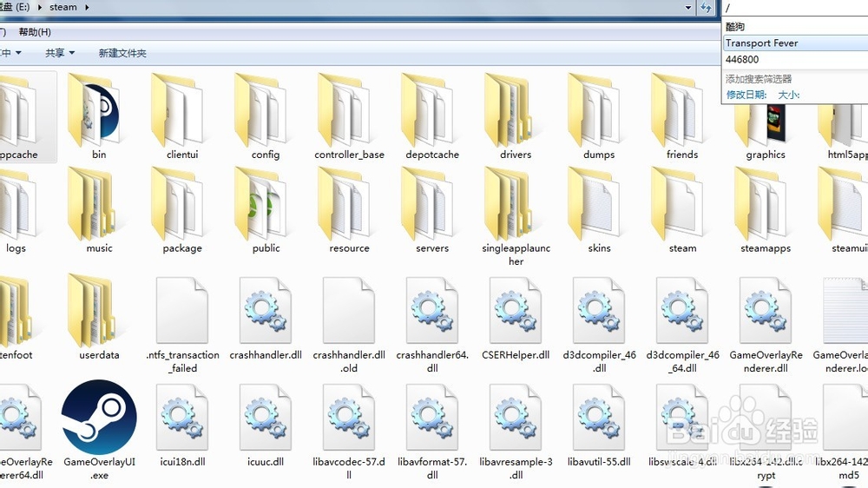Screen dimensions: 868x488
Task: Choose 酷狗 search suggestion
Action: click(795, 27)
